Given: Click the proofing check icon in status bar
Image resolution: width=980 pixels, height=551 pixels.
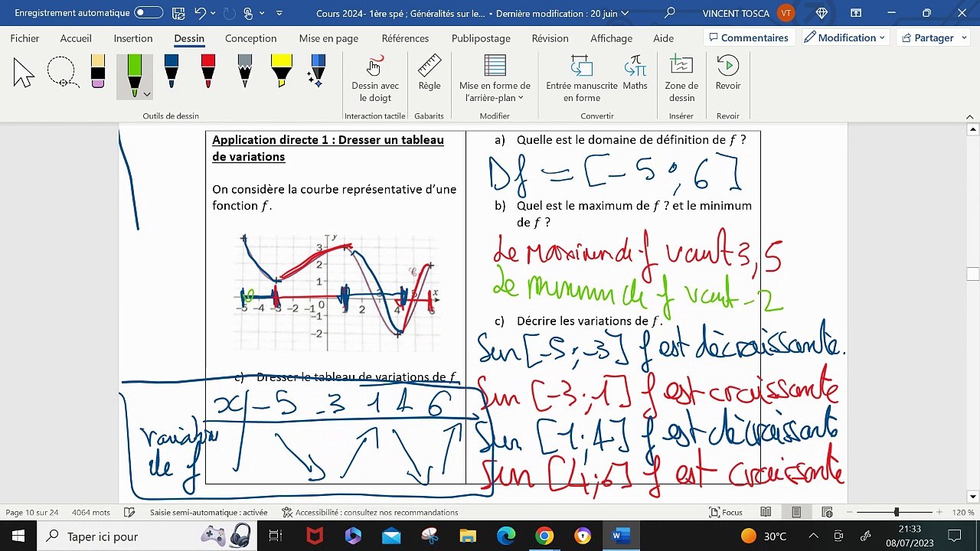Looking at the screenshot, I should point(129,513).
